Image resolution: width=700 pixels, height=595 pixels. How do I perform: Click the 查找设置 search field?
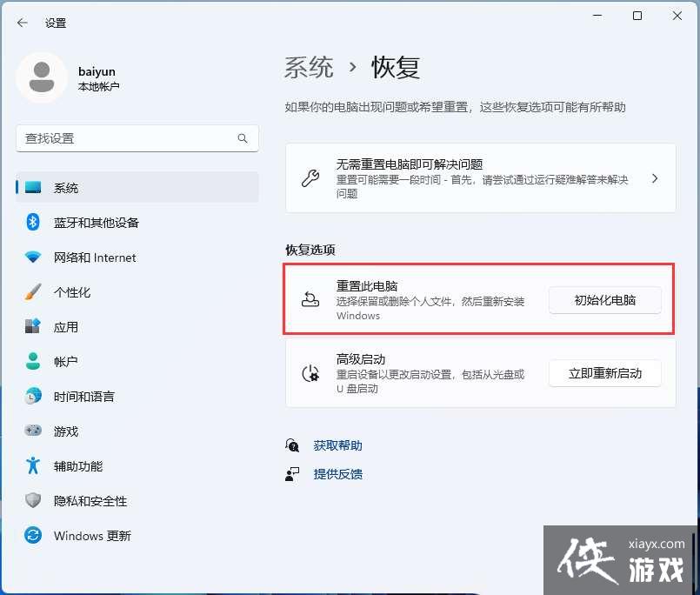click(126, 138)
